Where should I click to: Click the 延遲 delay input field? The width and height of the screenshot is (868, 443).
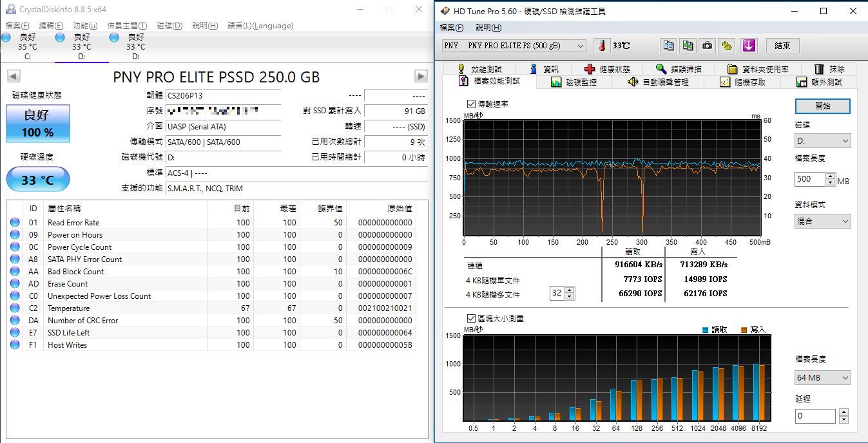pos(815,416)
